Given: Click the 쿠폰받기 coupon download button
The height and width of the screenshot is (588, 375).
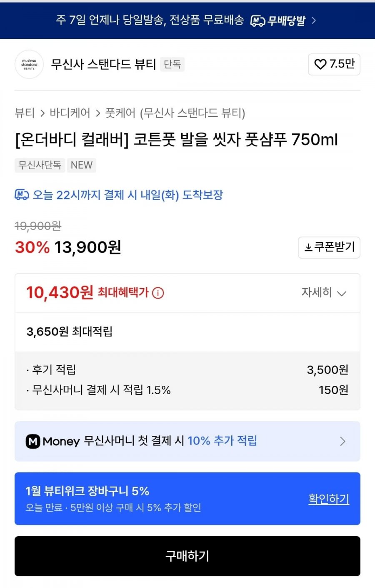Looking at the screenshot, I should tap(329, 247).
